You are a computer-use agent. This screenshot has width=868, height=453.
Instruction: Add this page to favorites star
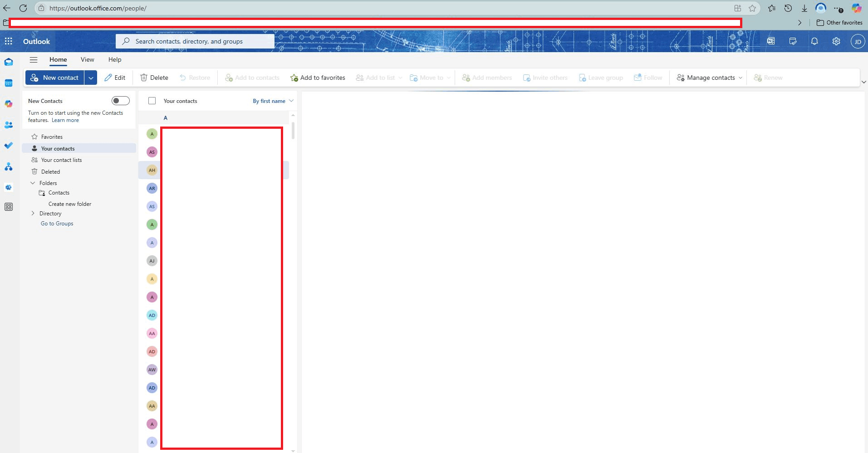(x=752, y=8)
